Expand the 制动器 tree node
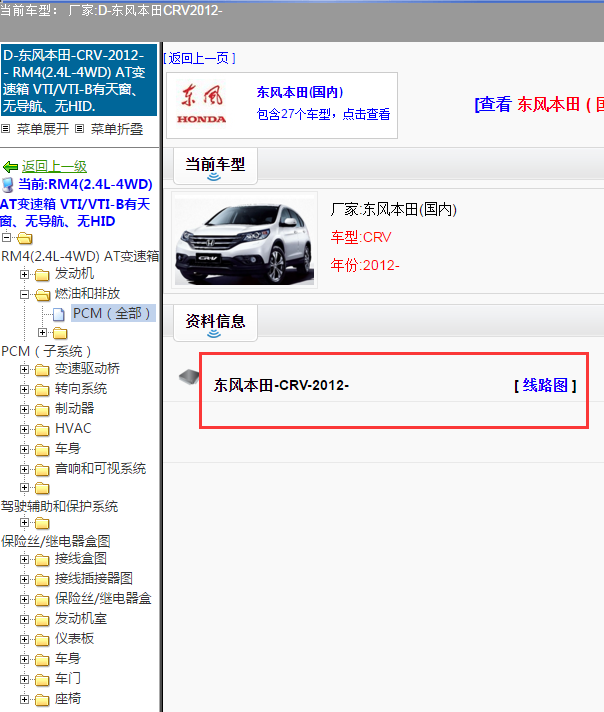 pyautogui.click(x=25, y=409)
